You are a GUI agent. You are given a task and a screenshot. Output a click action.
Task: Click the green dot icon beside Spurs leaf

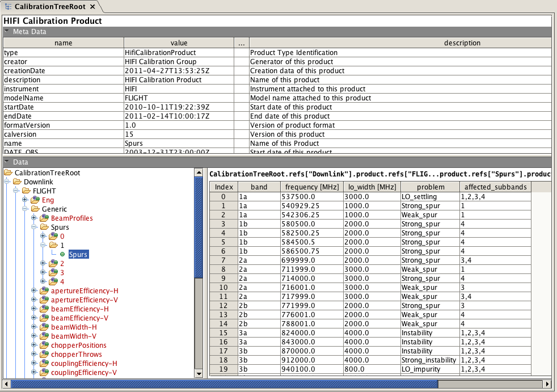[62, 254]
